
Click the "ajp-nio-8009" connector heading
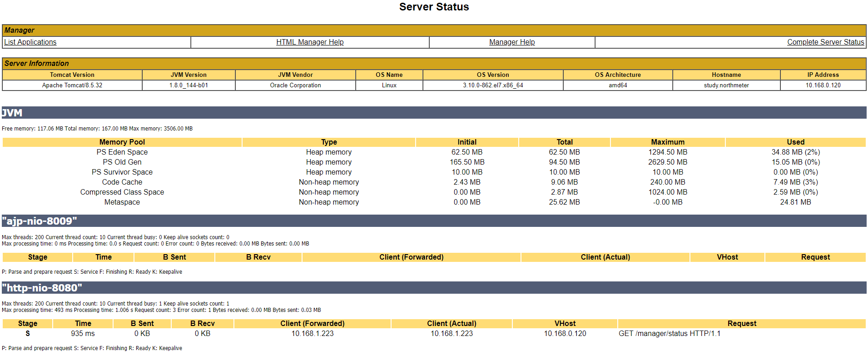[x=40, y=221]
